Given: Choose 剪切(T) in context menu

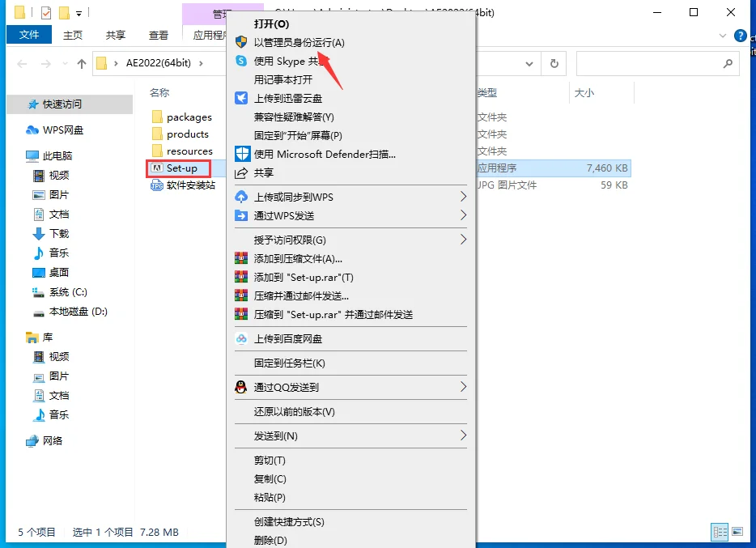Looking at the screenshot, I should point(270,461).
